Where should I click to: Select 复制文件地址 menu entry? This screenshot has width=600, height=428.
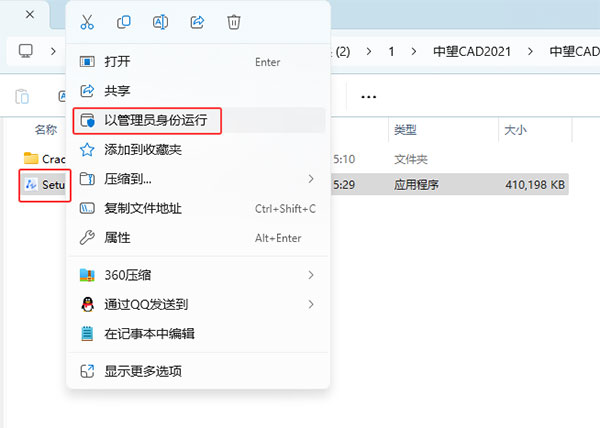198,208
